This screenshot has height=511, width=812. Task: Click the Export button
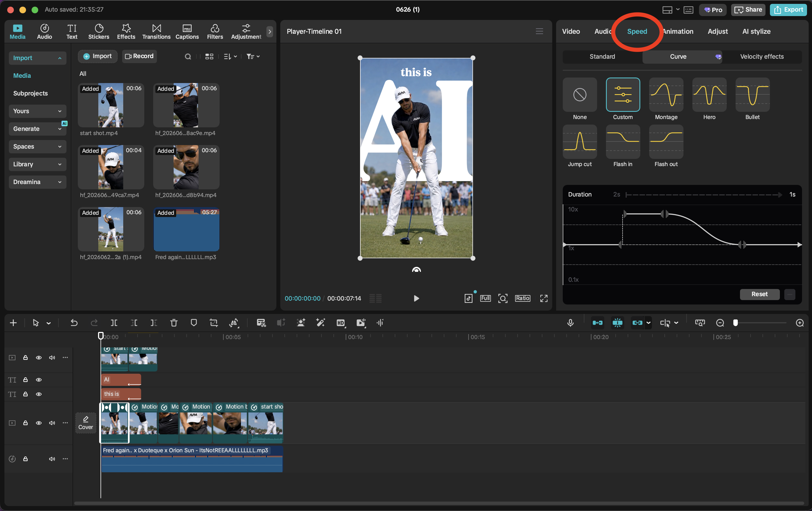(x=788, y=10)
